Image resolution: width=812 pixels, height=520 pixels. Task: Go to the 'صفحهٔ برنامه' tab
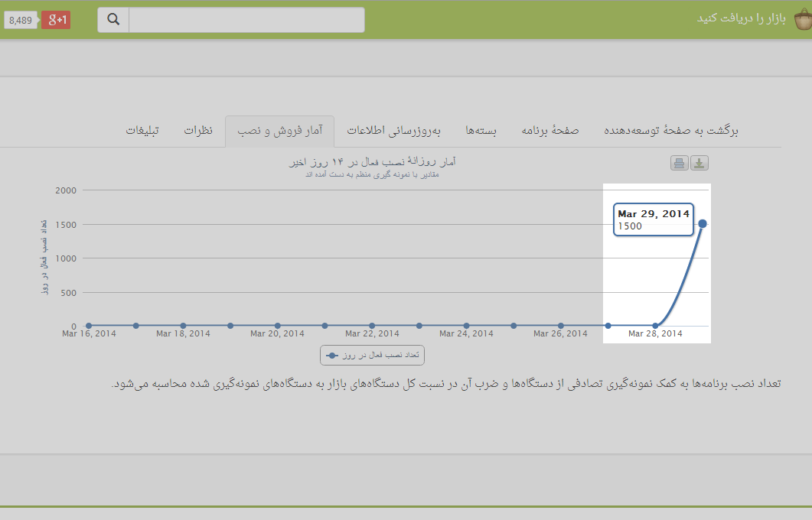550,131
